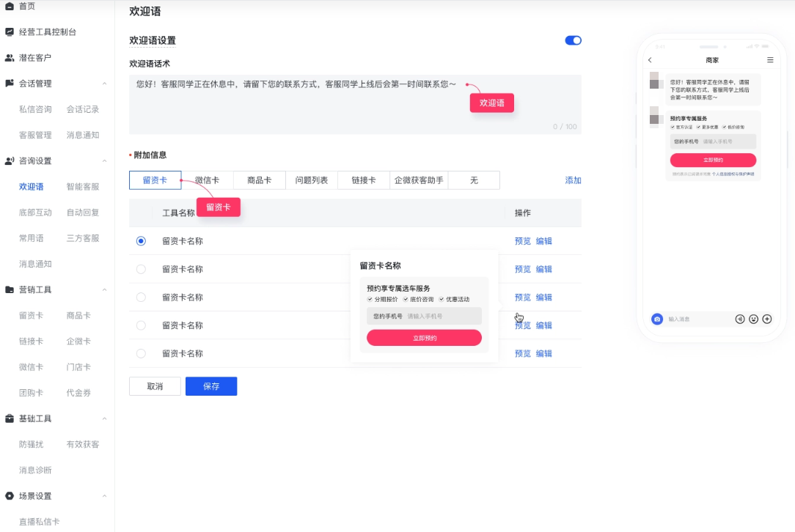Screen dimensions: 795x532
Task: Uncheck 优惠活动 in the 留资卡 preview card
Action: [441, 299]
